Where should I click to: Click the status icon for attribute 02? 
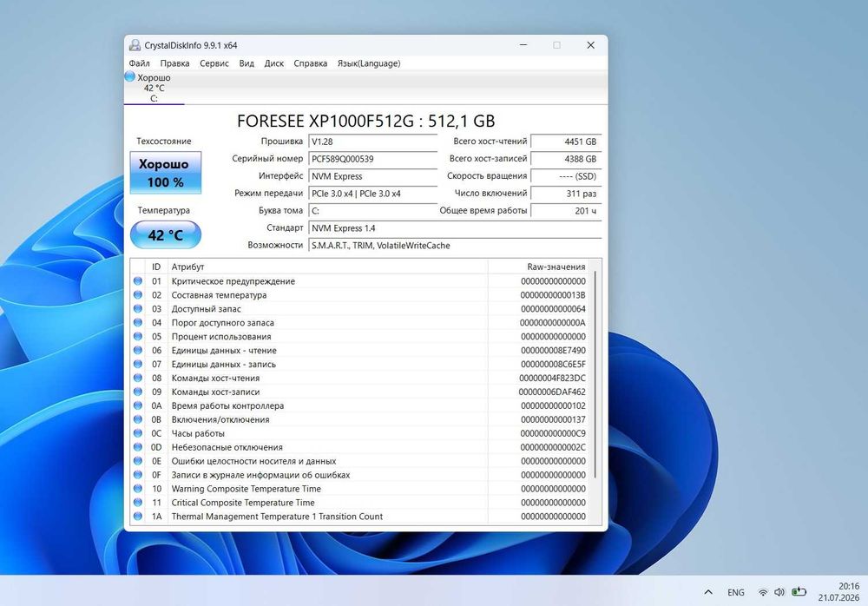pyautogui.click(x=138, y=294)
